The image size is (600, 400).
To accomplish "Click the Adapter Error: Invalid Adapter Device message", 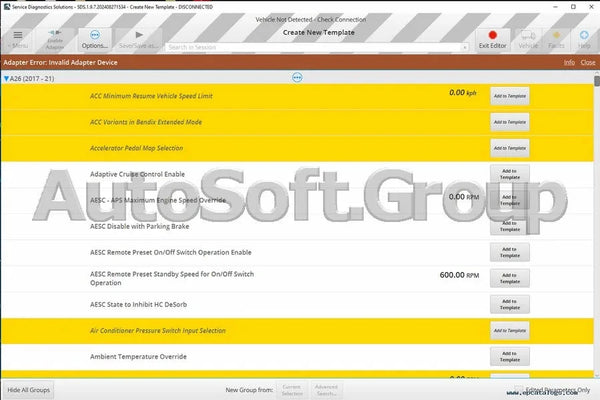I will point(60,62).
